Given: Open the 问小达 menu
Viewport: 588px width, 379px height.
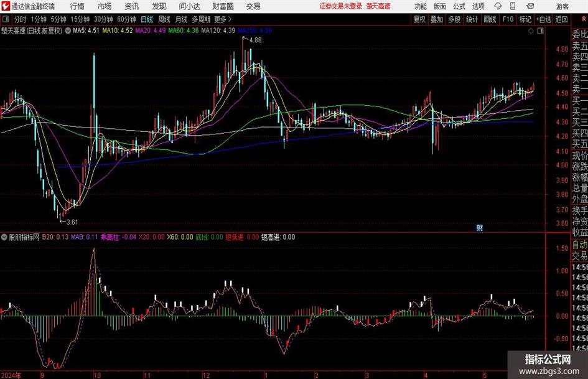Looking at the screenshot, I should pos(189,6).
